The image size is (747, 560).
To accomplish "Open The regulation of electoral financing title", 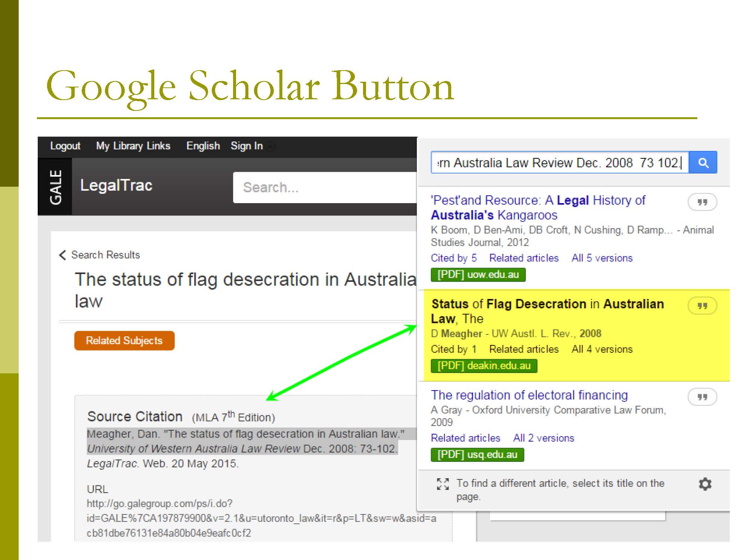I will point(529,395).
